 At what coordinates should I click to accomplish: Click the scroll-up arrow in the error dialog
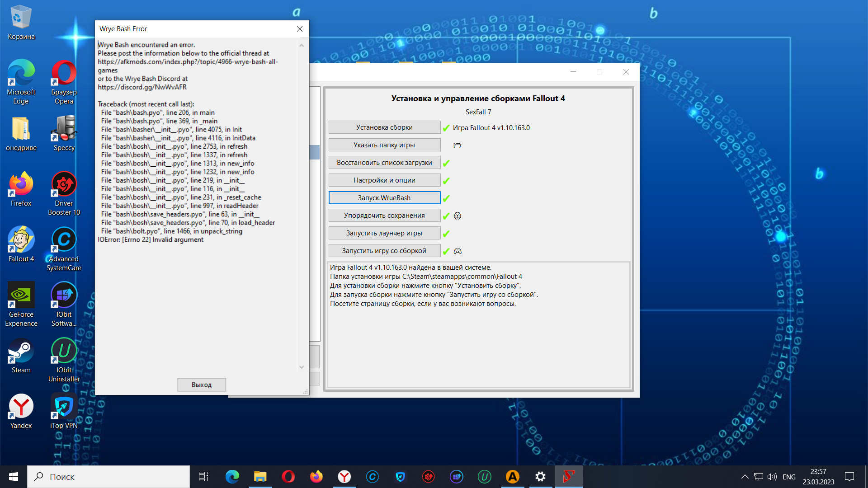302,46
